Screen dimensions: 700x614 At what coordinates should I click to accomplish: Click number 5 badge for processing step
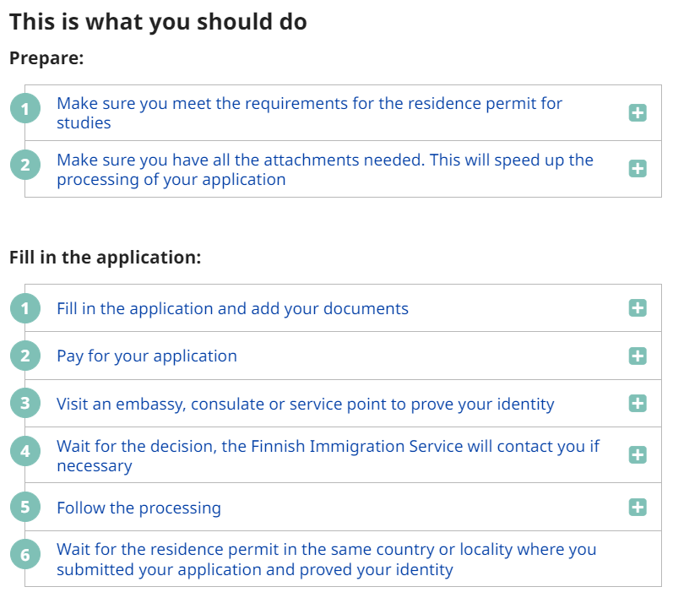pyautogui.click(x=25, y=508)
